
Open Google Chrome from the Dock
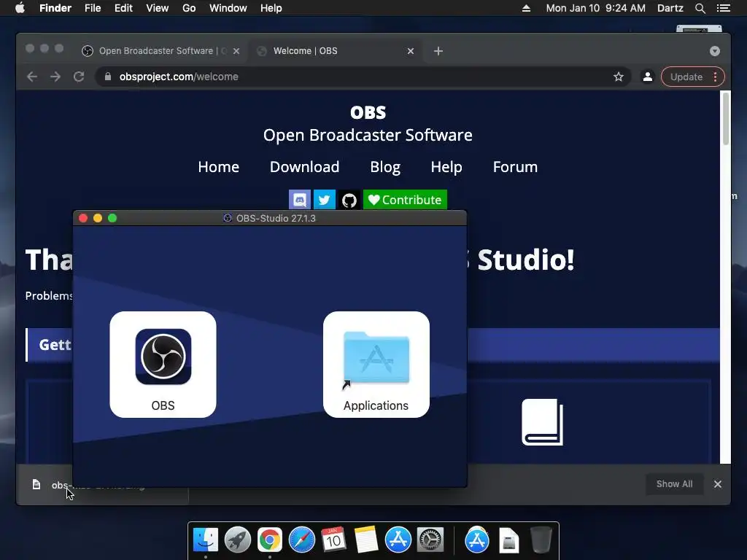(270, 540)
